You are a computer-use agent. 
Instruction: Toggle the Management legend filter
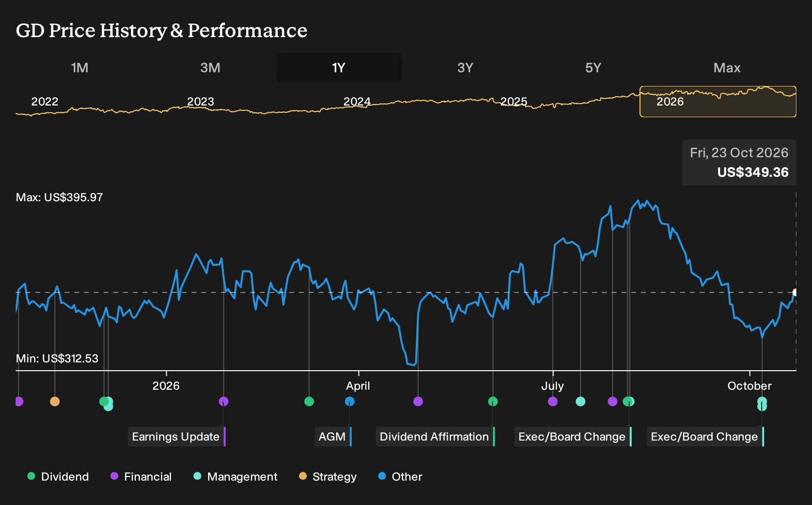click(235, 477)
